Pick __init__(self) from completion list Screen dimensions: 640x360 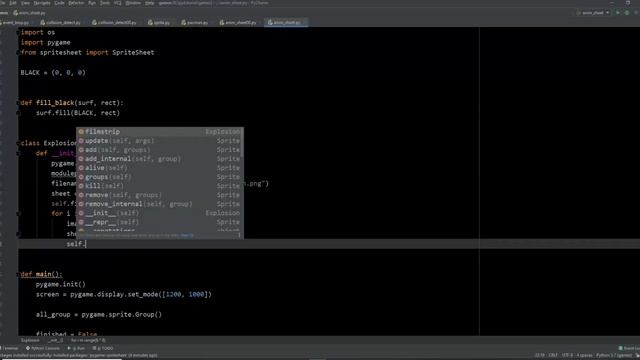[159, 213]
